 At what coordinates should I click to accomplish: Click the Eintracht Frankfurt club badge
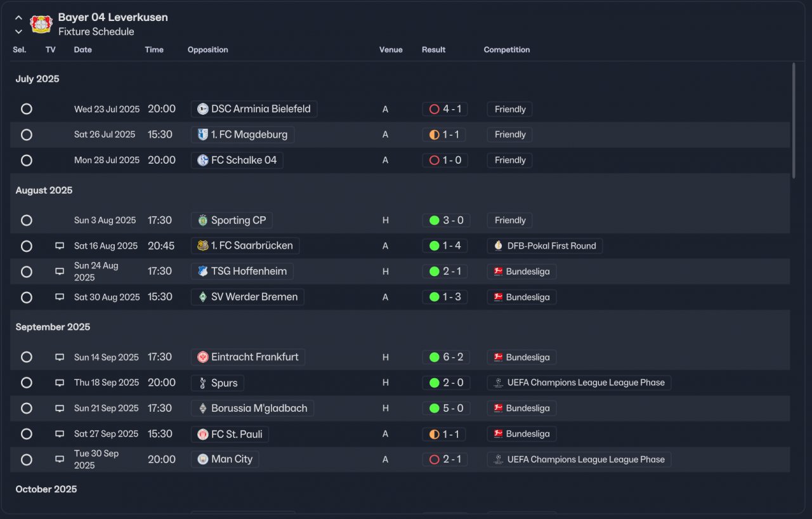(x=203, y=357)
